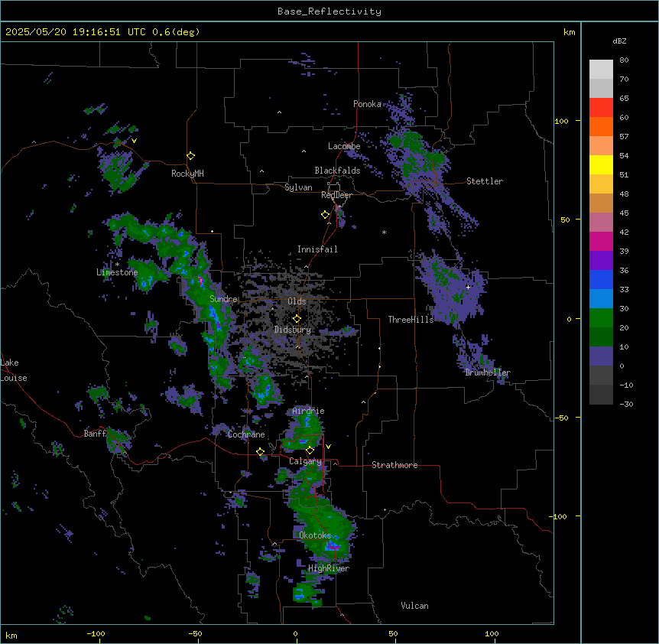Screen dimensions: 659x644
Task: Click the 50 tick on the vertical axis
Action: (x=565, y=220)
